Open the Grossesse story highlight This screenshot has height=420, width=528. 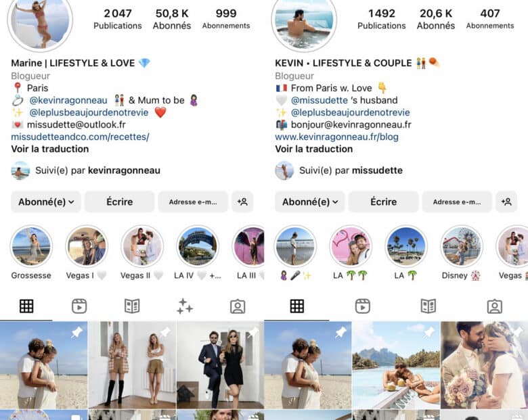tap(31, 247)
